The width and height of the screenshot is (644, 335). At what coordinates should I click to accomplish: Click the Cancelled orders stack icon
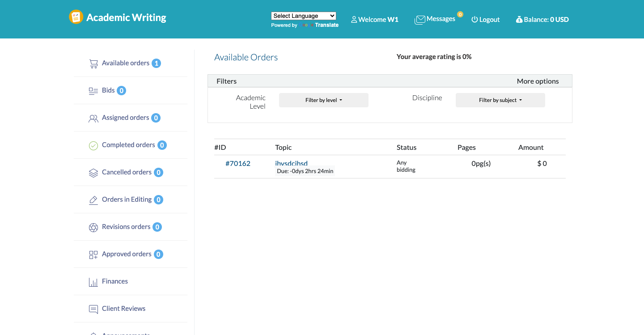(x=93, y=172)
